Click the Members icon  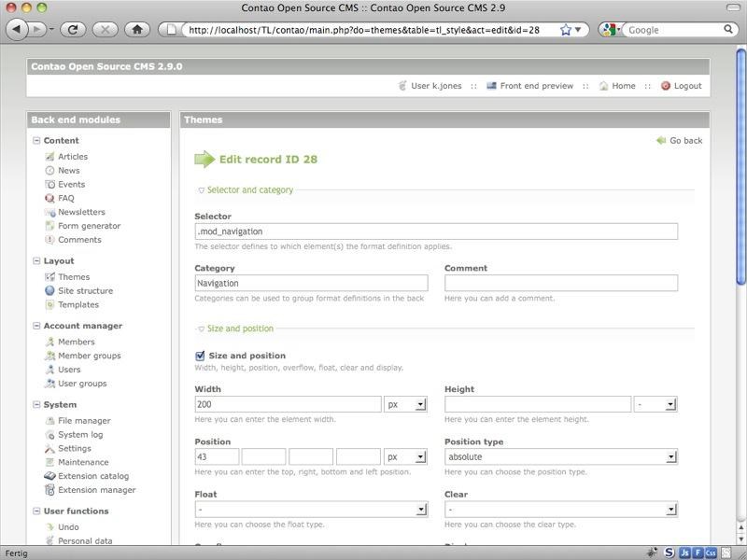49,342
